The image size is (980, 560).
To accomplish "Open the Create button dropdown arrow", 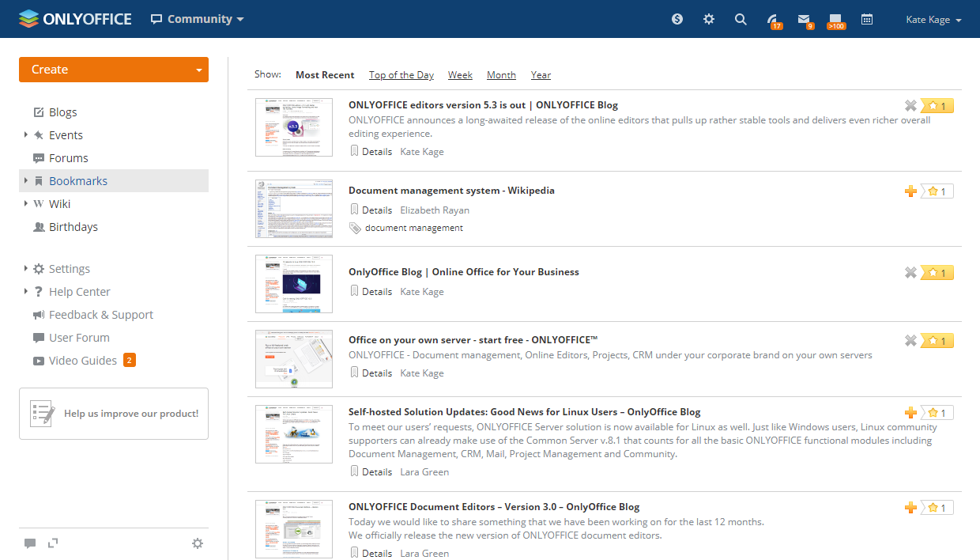I will (x=199, y=70).
